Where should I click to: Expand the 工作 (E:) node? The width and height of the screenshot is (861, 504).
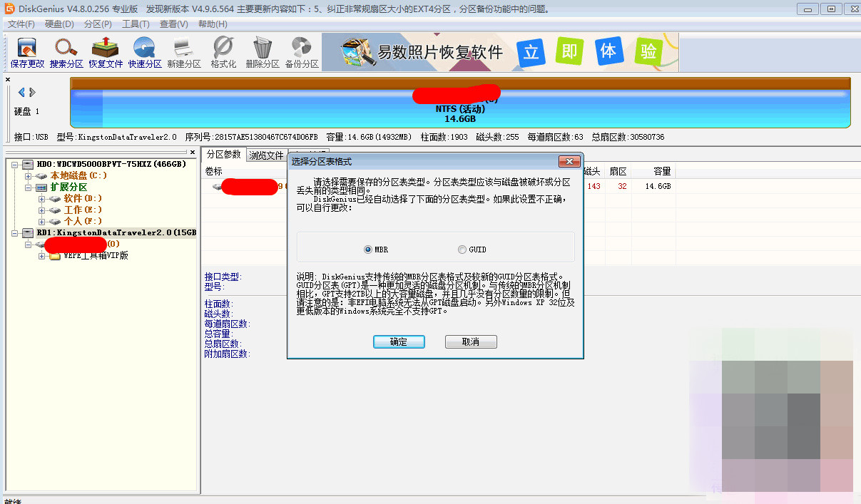coord(41,210)
